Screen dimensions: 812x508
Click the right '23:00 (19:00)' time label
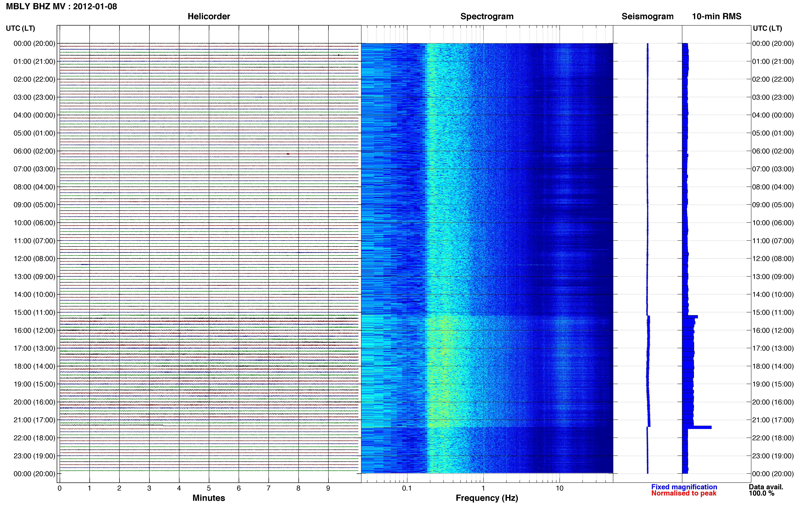(773, 456)
